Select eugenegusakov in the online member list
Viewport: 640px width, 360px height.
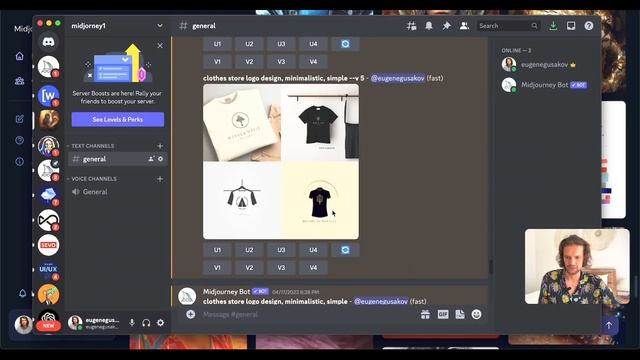(x=545, y=64)
